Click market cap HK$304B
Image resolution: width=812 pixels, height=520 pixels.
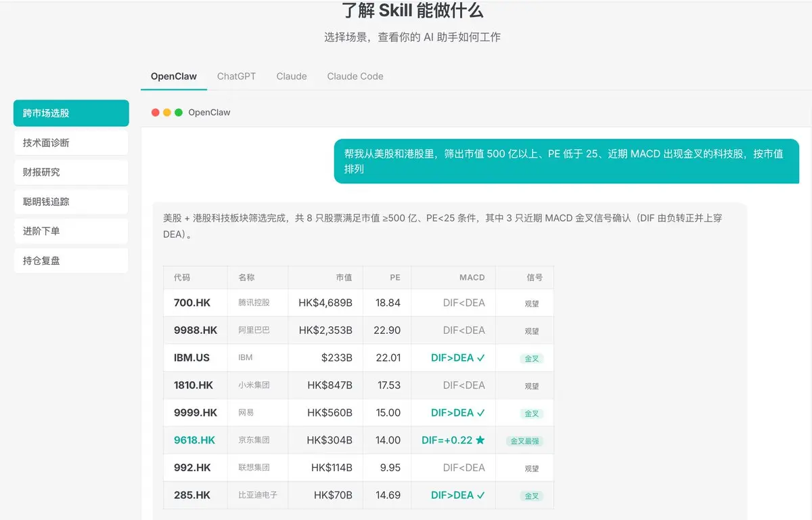click(x=330, y=440)
